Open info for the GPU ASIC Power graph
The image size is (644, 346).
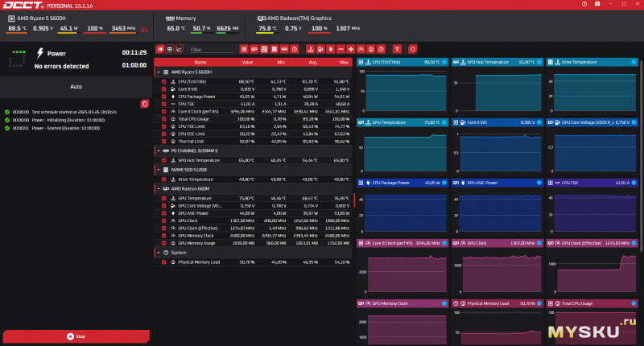coord(539,183)
